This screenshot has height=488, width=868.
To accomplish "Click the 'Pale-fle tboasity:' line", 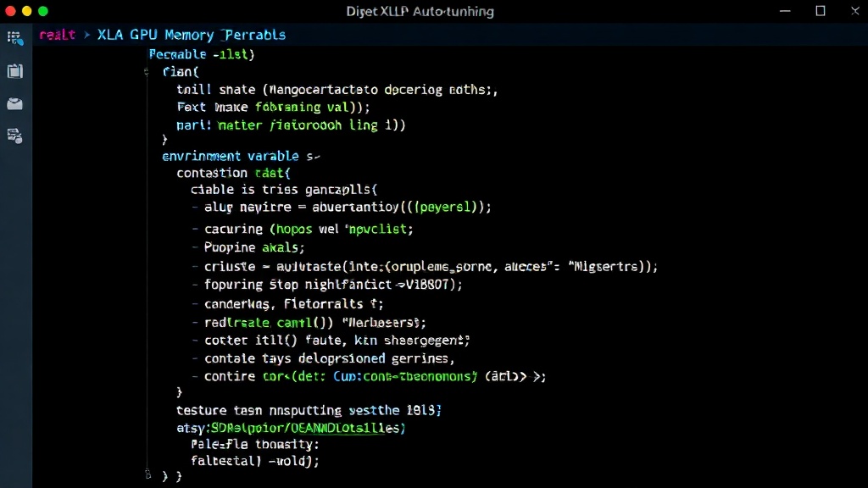I will [x=254, y=444].
